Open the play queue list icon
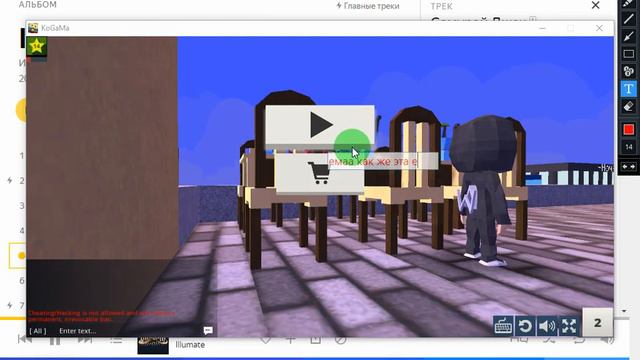640x360 pixels. pyautogui.click(x=116, y=340)
